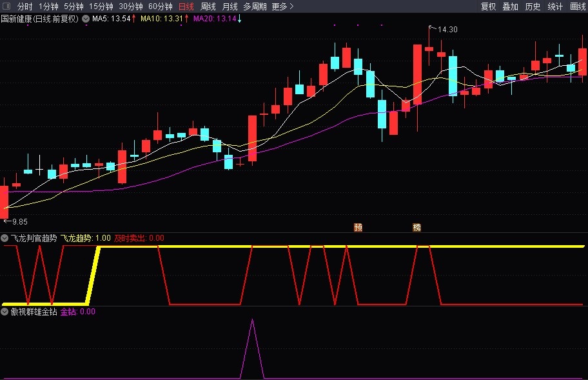Click the 榜 ranking marker icon
The width and height of the screenshot is (588, 380).
(x=416, y=227)
